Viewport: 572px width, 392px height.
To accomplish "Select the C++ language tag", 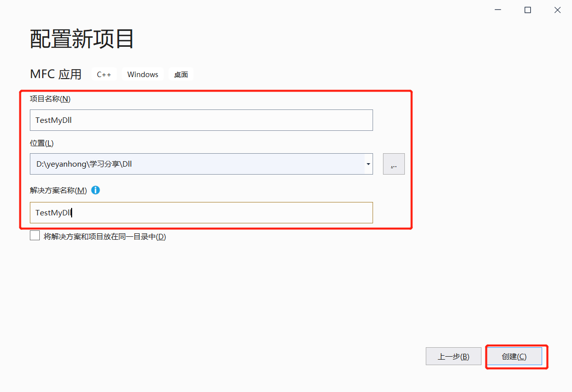I will (104, 74).
